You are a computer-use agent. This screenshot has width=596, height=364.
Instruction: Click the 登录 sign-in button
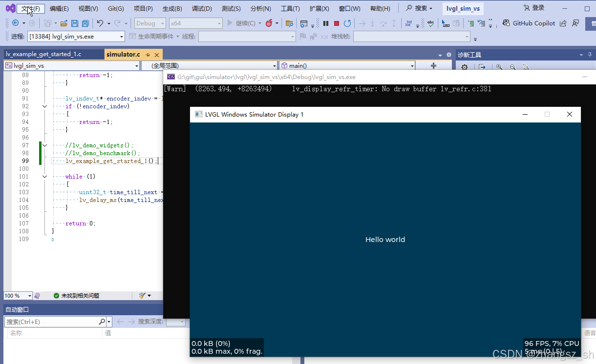point(533,8)
